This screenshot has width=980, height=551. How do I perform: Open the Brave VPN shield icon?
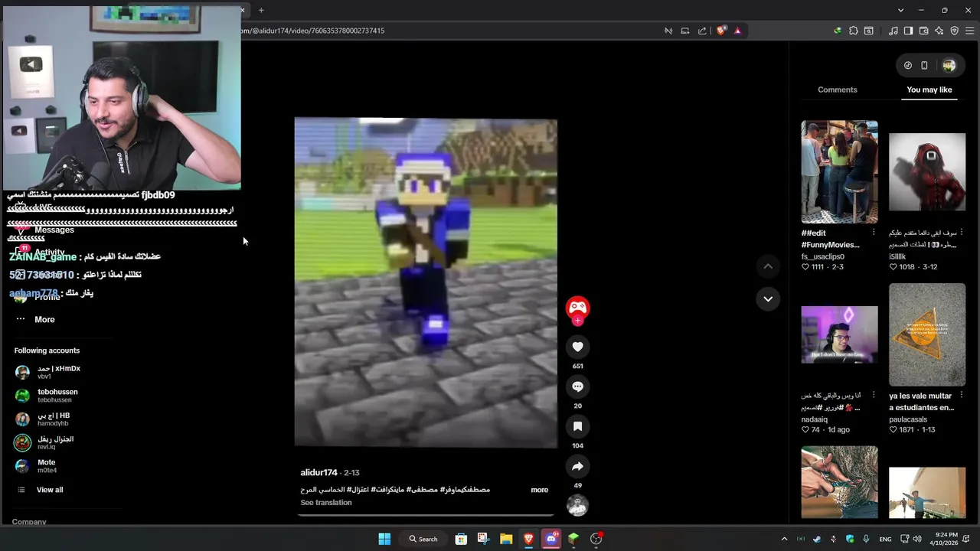click(x=954, y=31)
